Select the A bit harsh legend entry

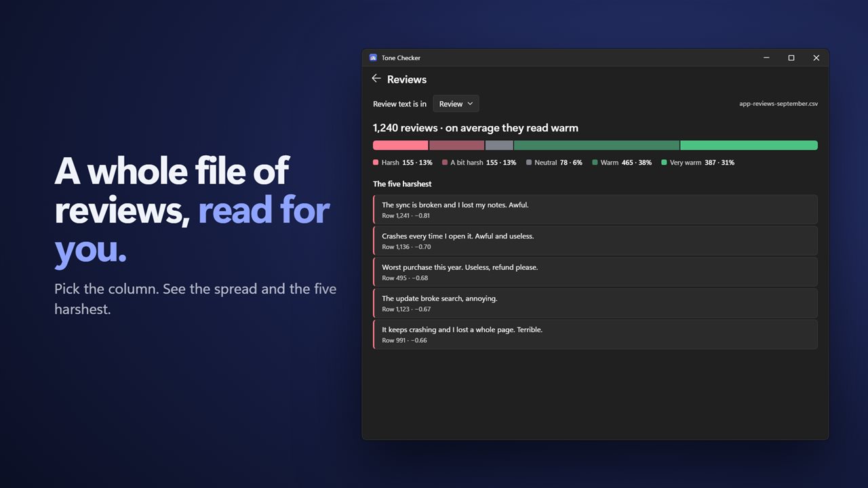point(479,163)
